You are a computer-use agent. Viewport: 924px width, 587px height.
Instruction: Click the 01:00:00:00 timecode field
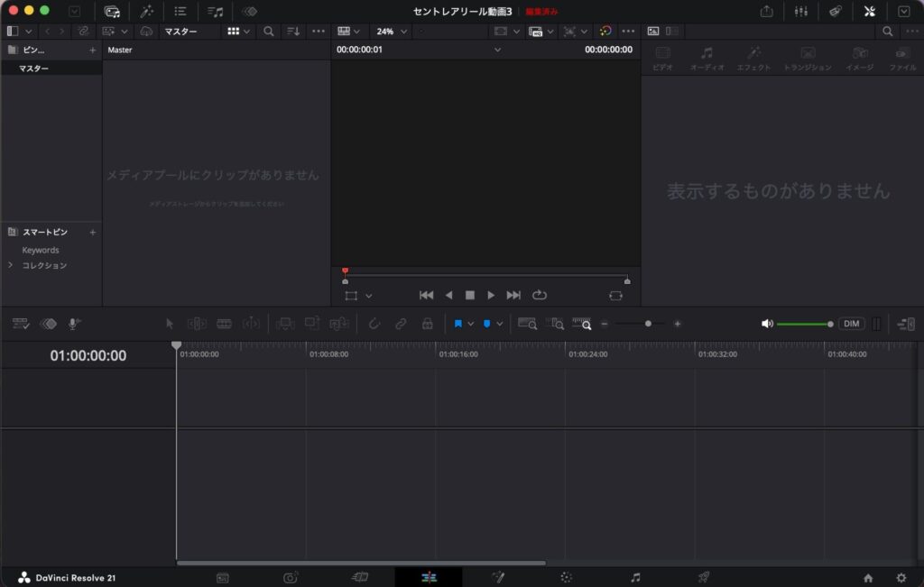click(x=88, y=355)
